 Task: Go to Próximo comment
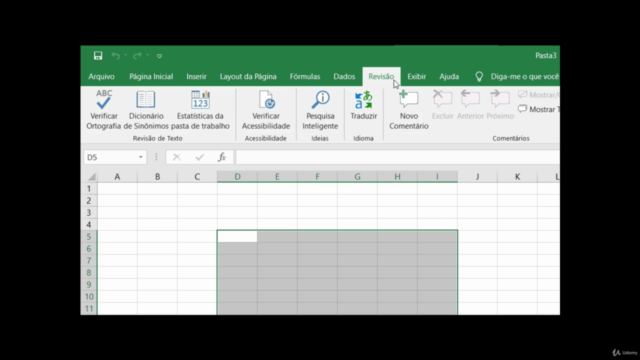[500, 105]
